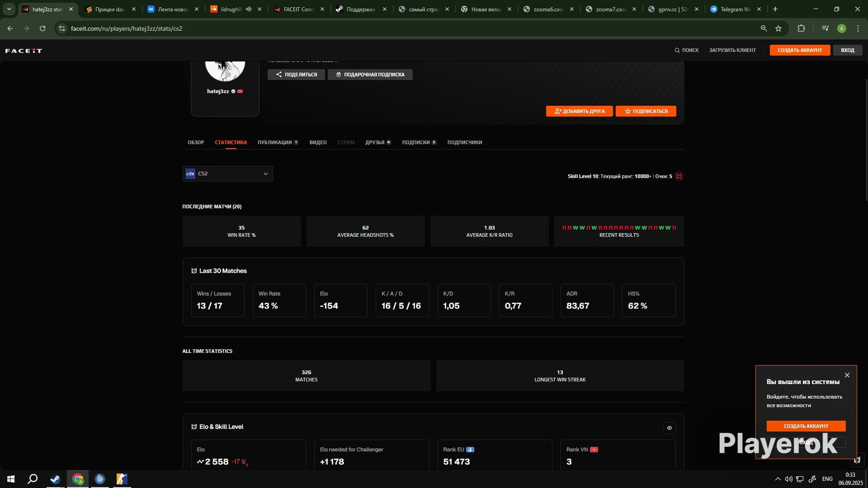Click the Wins / Losses value 13 / 17
The image size is (868, 488).
(x=209, y=306)
